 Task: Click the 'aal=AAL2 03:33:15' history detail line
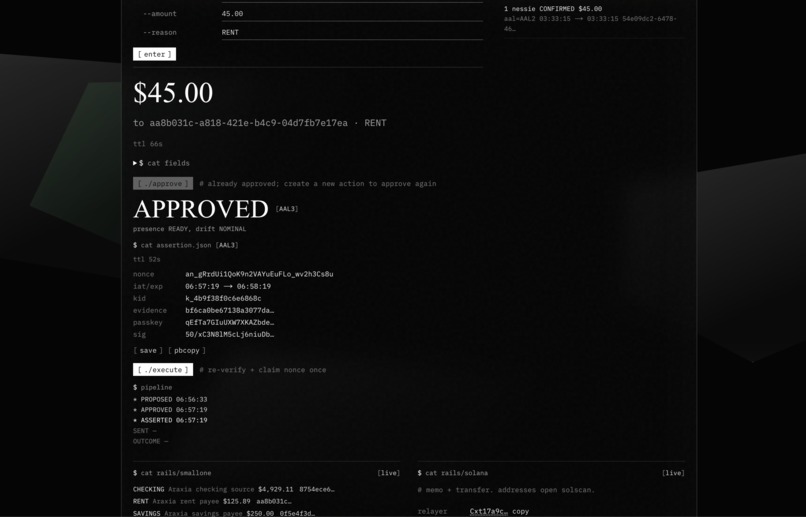point(590,24)
